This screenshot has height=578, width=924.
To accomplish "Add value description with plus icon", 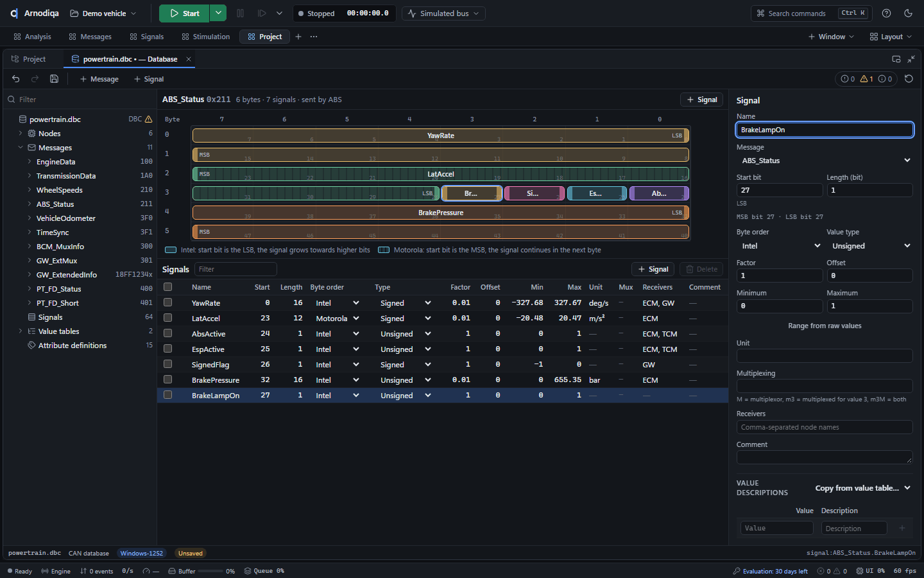I will coord(902,528).
